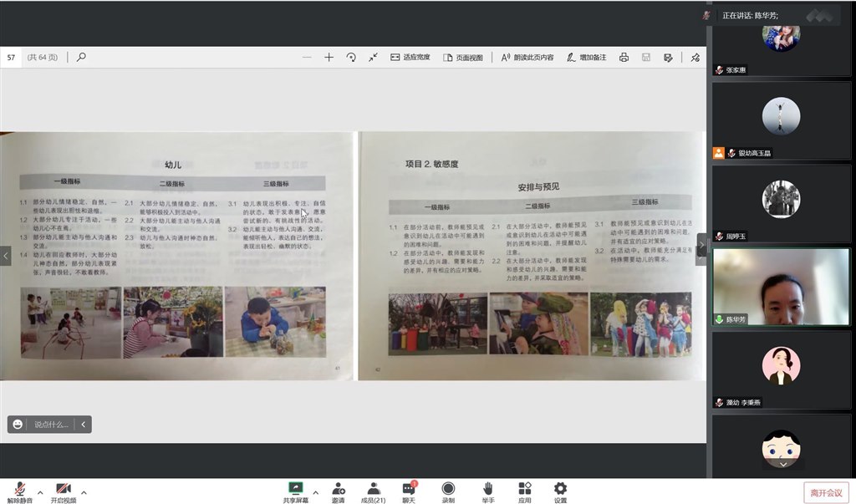Open video options arrow beside 开启视频
The image size is (856, 504).
pos(84,492)
